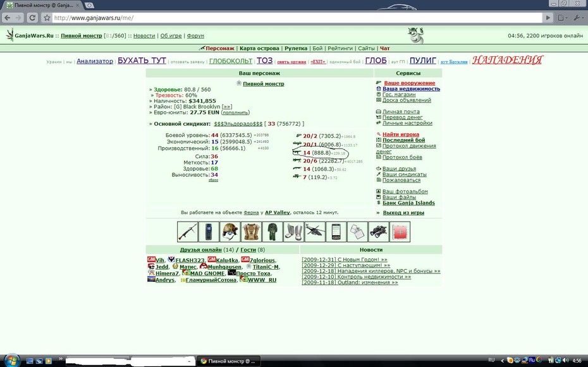Open the green camouflage suit slot
Screen dimensions: 588x367
pos(273,232)
